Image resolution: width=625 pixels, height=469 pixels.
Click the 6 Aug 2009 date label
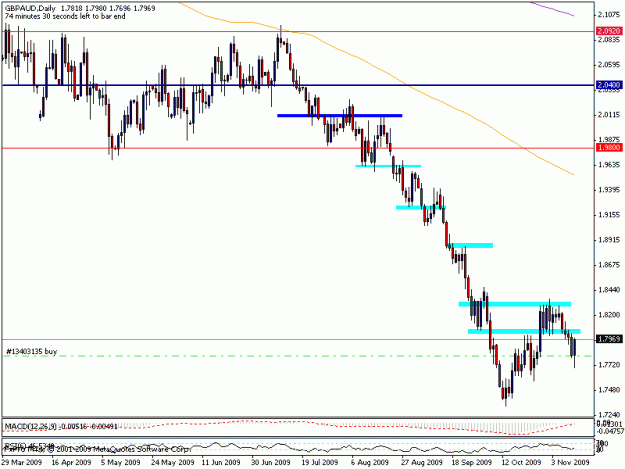pos(369,462)
